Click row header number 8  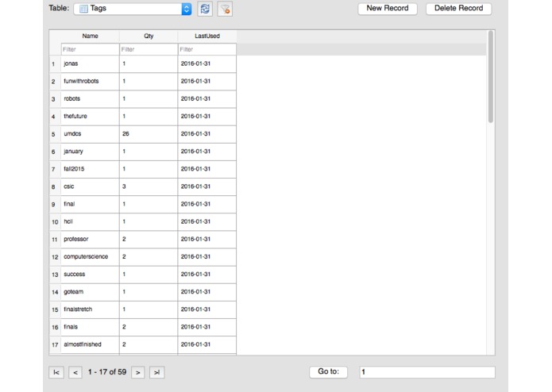pyautogui.click(x=55, y=187)
